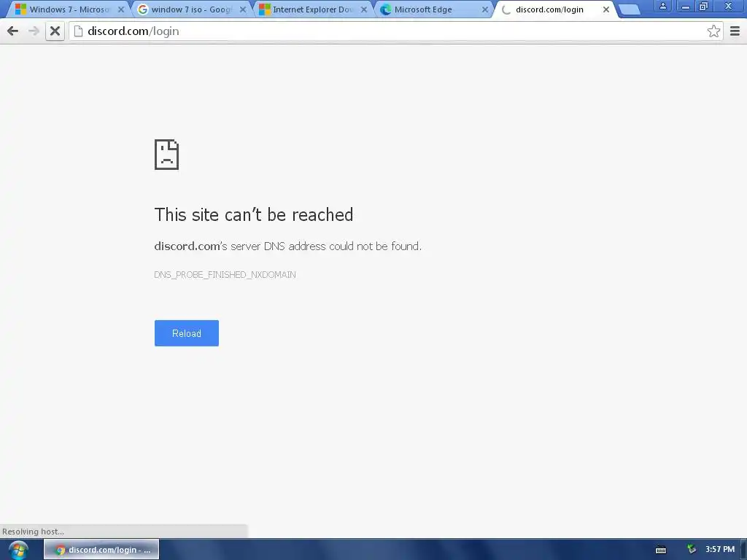The image size is (747, 560).
Task: Minimize the Chrome window
Action: 685,6
